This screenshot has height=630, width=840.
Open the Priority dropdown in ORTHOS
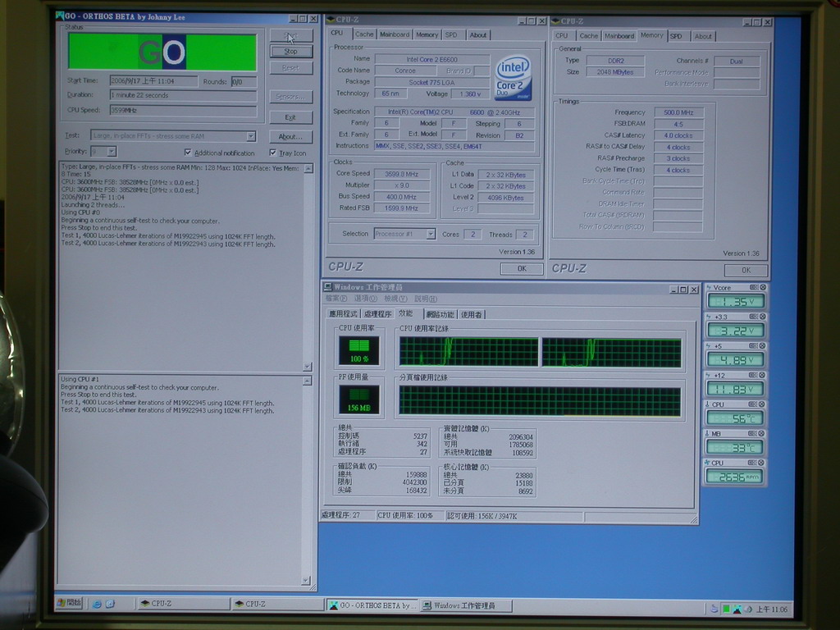[x=112, y=152]
